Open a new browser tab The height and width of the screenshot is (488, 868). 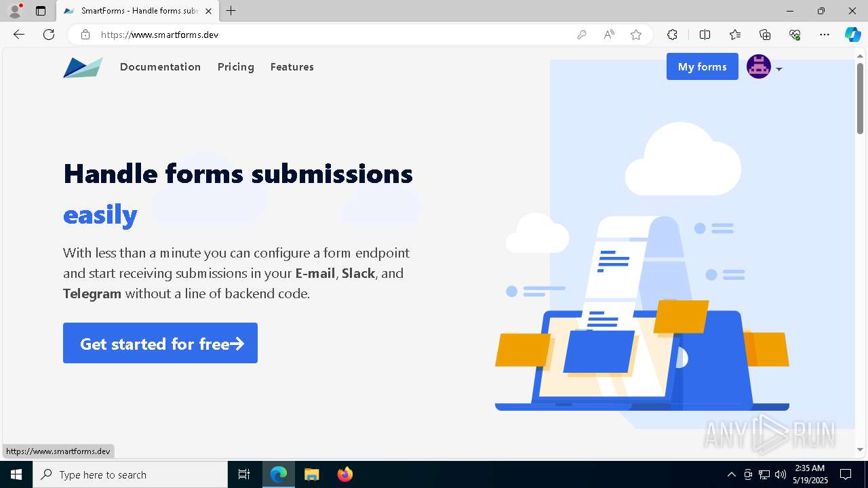231,11
